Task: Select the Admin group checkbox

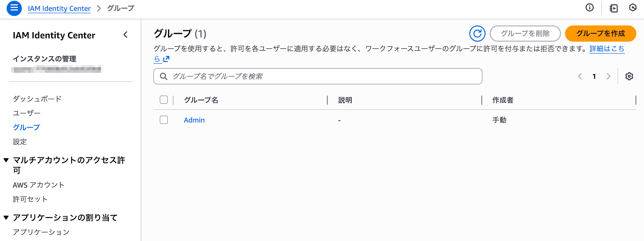Action: [x=164, y=120]
